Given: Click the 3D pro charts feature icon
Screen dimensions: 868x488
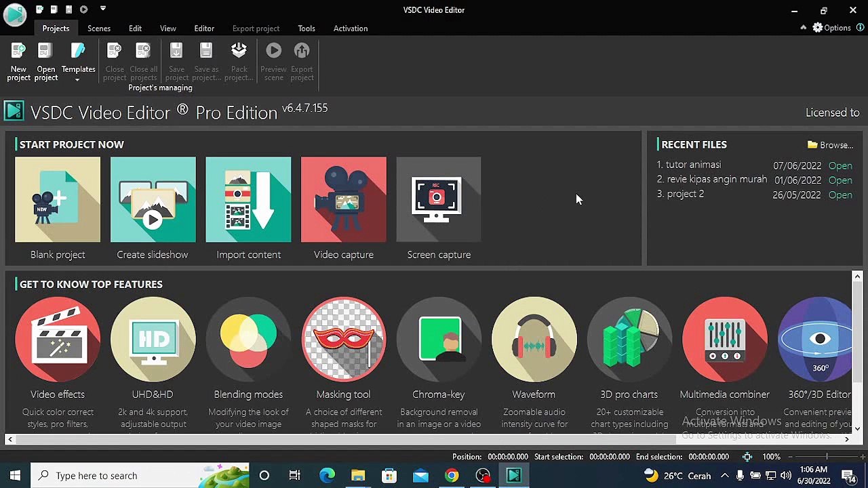Looking at the screenshot, I should click(x=629, y=340).
